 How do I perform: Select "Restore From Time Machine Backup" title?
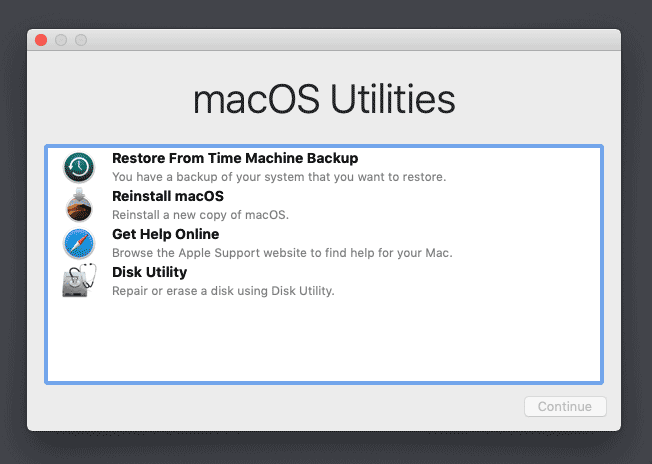pos(235,158)
